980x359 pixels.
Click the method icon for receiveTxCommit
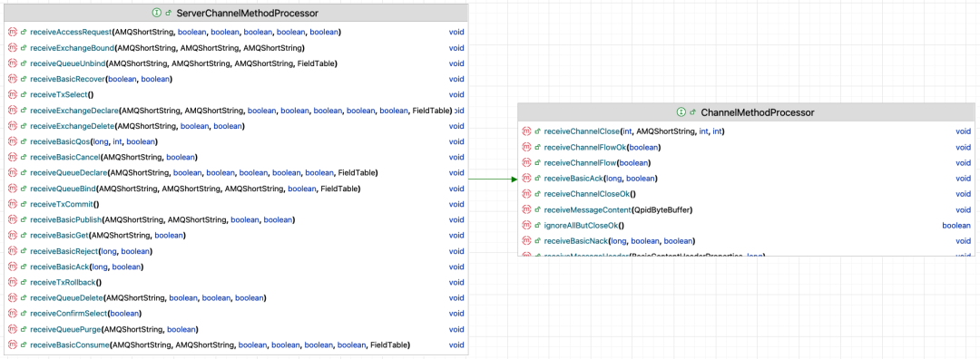coord(13,204)
